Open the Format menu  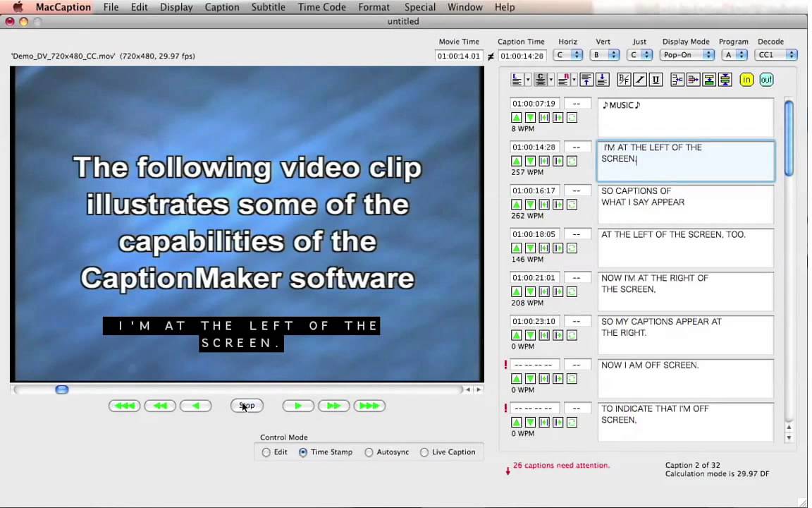coord(374,7)
